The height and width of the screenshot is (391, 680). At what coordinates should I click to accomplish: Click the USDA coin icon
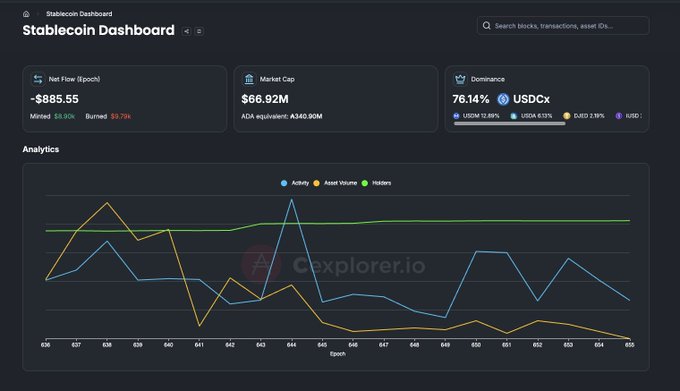click(x=513, y=116)
